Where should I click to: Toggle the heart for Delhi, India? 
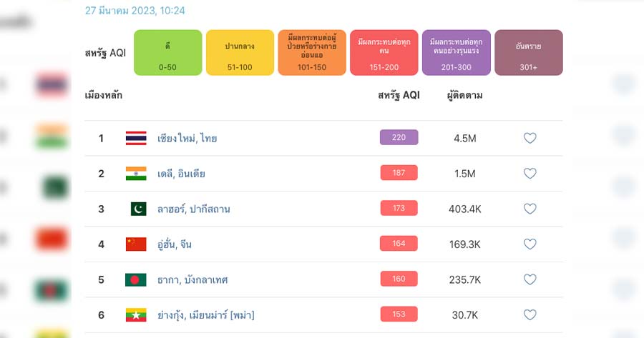tap(530, 174)
